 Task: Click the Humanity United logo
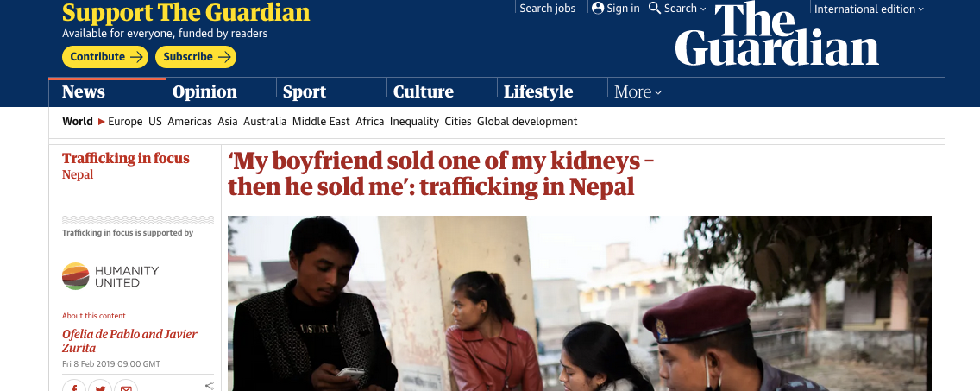coord(110,276)
